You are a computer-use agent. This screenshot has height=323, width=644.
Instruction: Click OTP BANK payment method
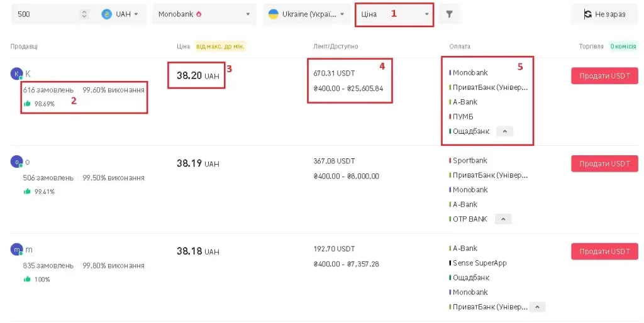[470, 219]
